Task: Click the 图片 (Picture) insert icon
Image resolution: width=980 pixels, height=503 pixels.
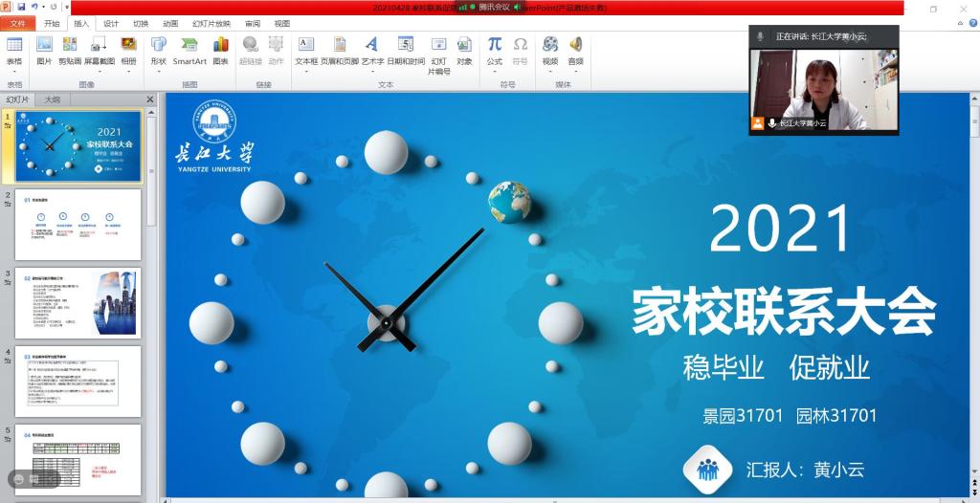Action: click(44, 51)
